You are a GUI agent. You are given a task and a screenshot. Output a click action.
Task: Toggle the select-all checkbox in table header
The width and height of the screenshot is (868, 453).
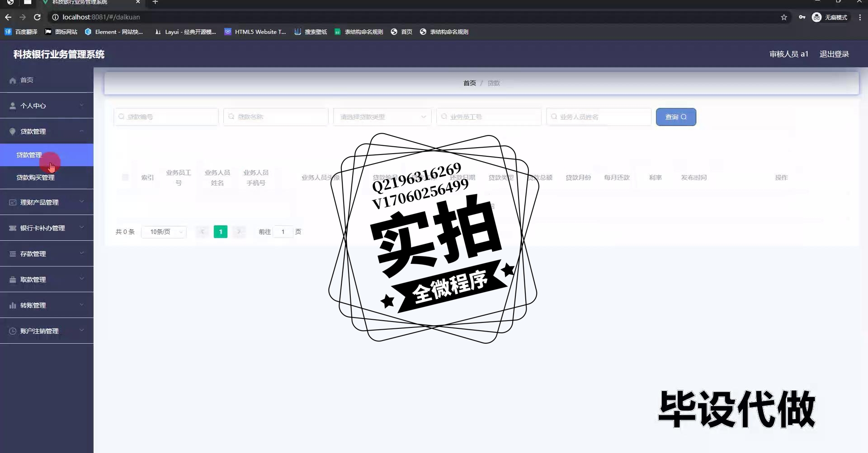125,177
